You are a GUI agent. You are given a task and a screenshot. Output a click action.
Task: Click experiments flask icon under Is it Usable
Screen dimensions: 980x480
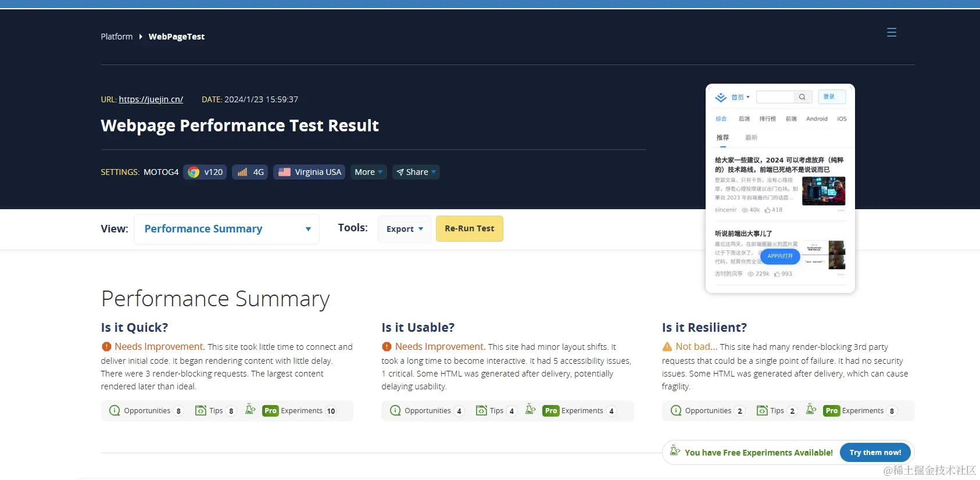pos(531,409)
